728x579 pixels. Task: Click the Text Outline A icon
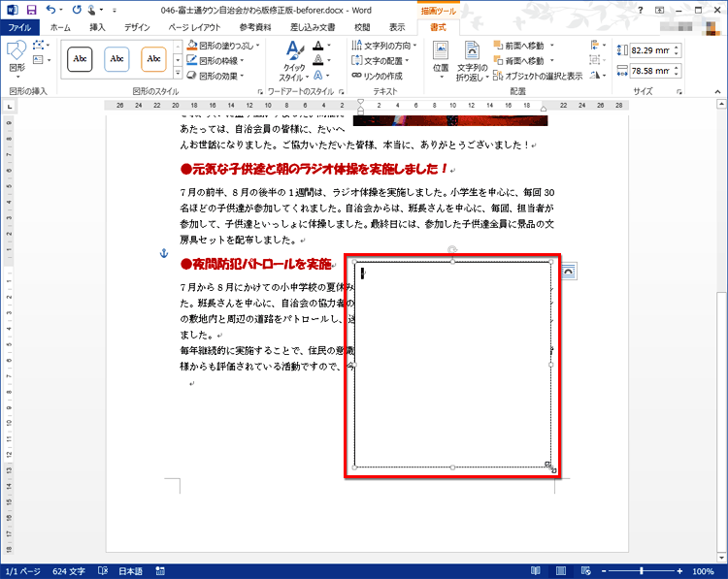point(318,60)
